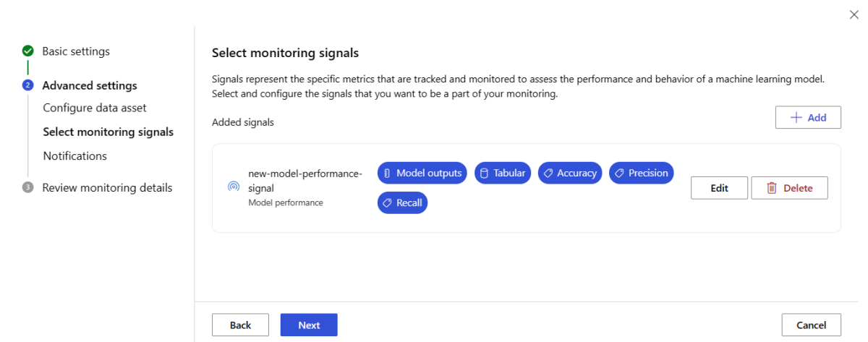Cancel the monitoring setup
This screenshot has height=342, width=868.
[x=811, y=325]
